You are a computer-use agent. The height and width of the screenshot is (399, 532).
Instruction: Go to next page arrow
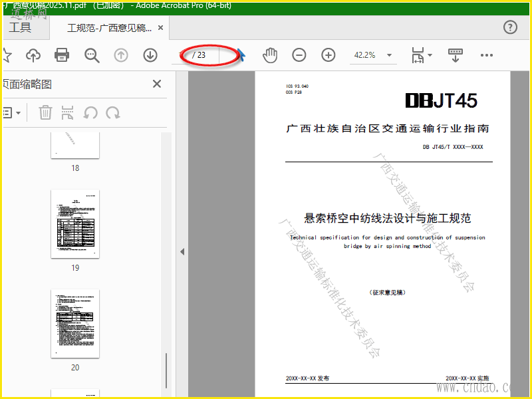pos(150,55)
